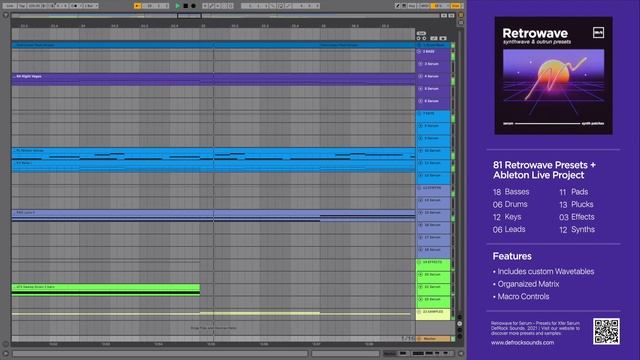Select the 5 Serum track header
The width and height of the screenshot is (640, 360).
point(433,91)
